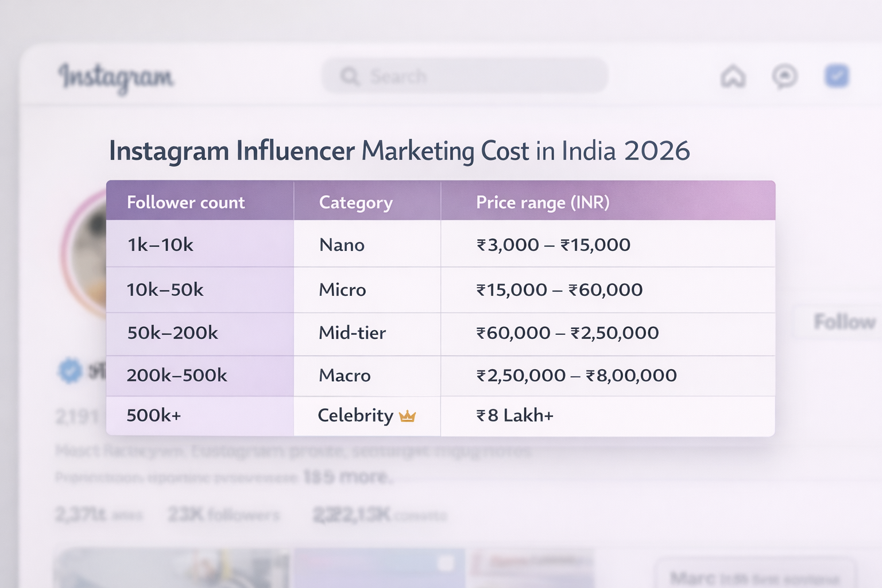Click the blue verified badge by profile name
Screen dimensions: 882x588
click(70, 371)
